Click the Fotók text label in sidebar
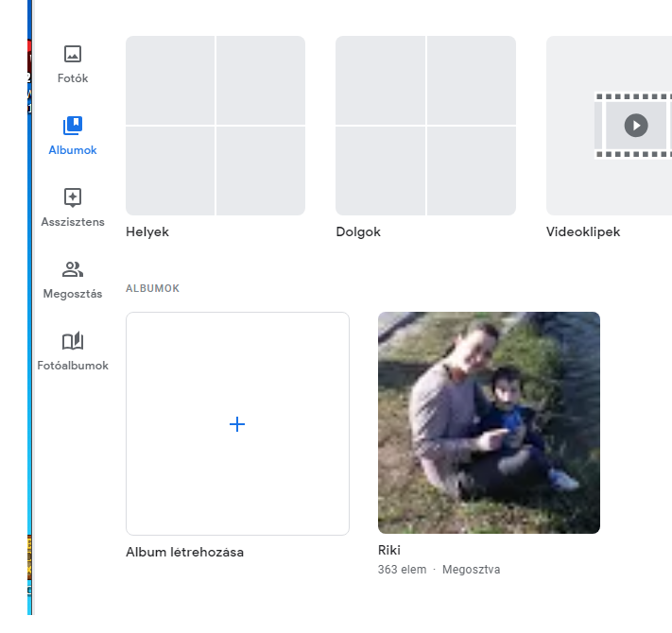 pos(73,78)
